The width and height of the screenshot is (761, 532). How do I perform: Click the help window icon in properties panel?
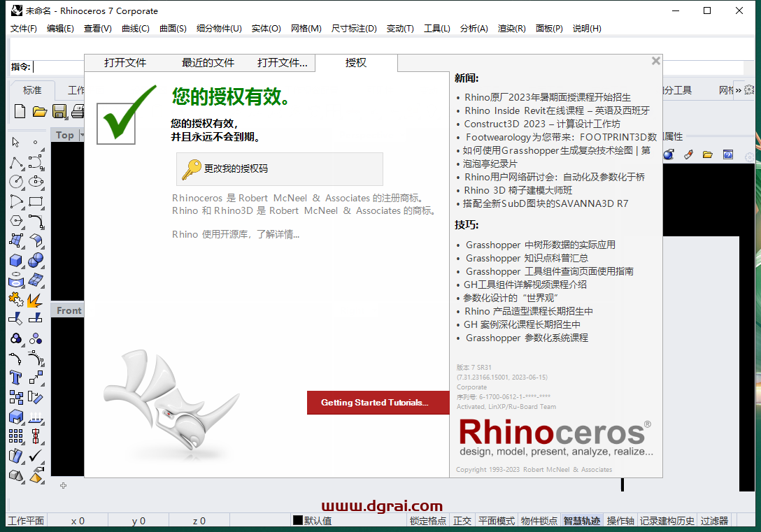coord(728,154)
